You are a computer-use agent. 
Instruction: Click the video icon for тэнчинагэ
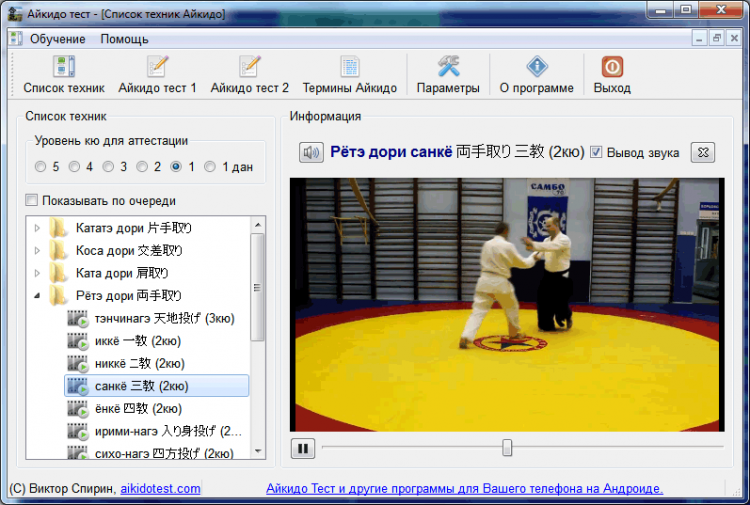pyautogui.click(x=77, y=318)
